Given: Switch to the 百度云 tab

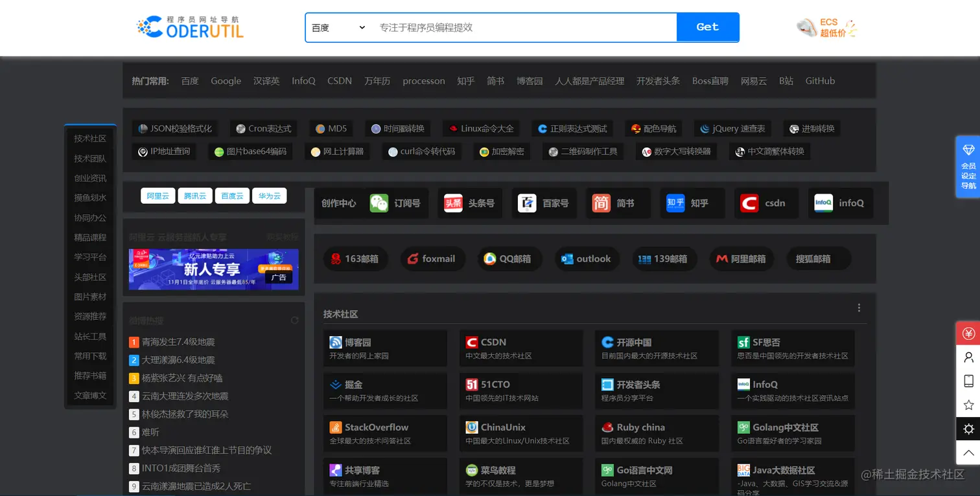Looking at the screenshot, I should pos(232,196).
